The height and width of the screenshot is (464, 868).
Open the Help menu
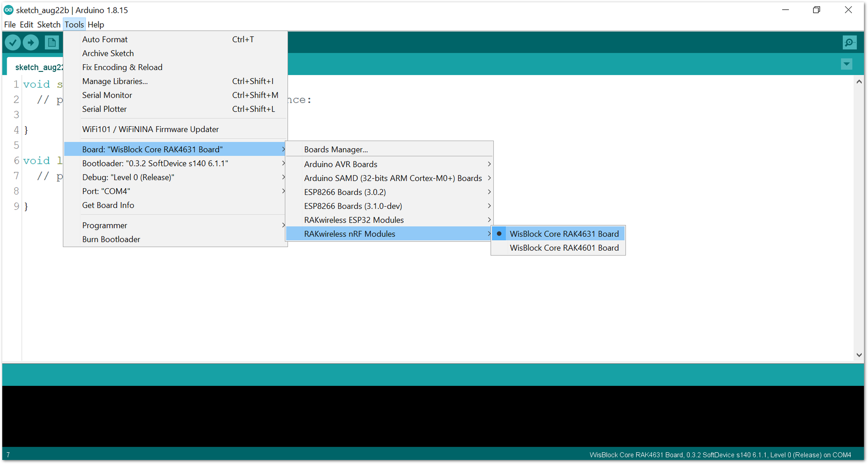96,24
